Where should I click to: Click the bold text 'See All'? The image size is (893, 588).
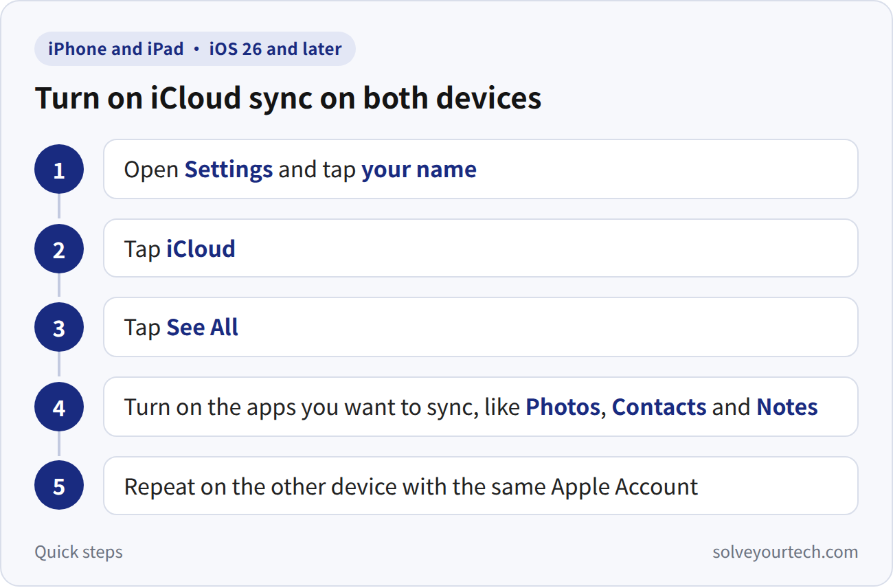tap(203, 328)
